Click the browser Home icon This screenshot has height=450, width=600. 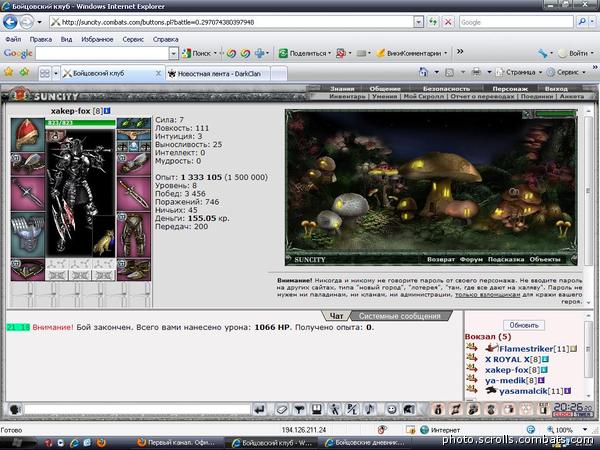pyautogui.click(x=424, y=72)
